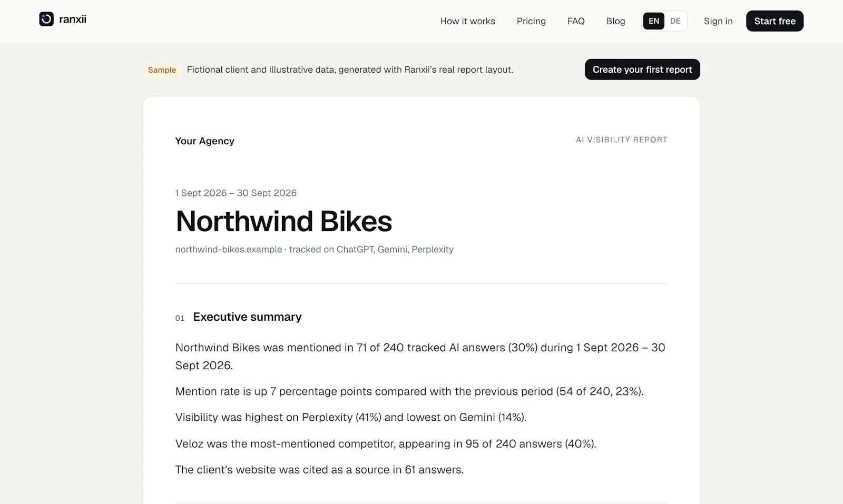
Task: Click the Sample badge
Action: (162, 70)
